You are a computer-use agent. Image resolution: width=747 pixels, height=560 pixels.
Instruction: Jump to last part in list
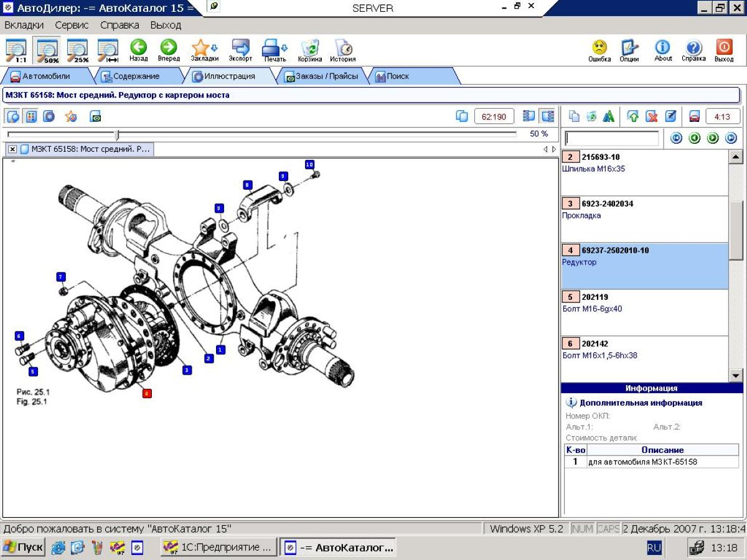pos(731,138)
